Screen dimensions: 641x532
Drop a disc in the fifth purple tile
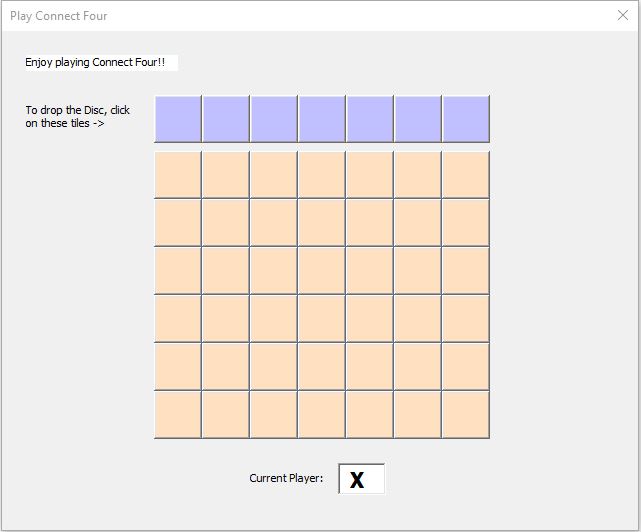[370, 119]
